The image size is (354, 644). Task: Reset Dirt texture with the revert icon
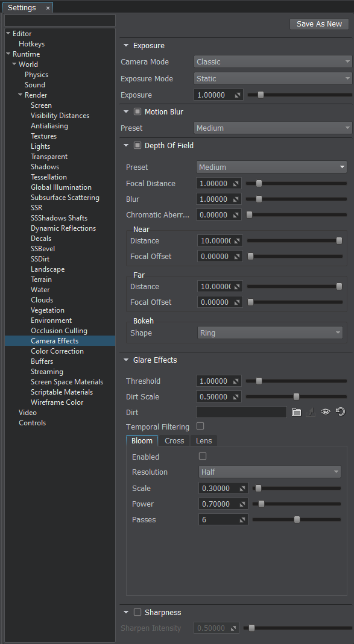pyautogui.click(x=341, y=411)
